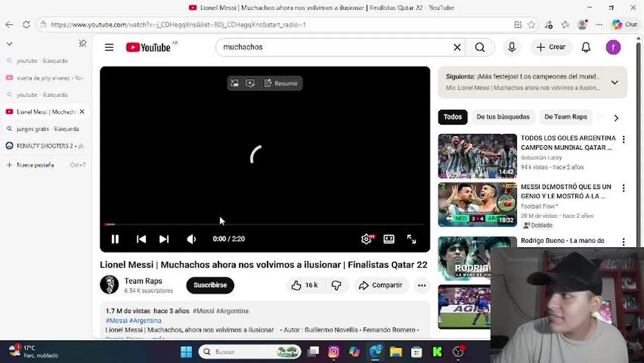Image resolution: width=644 pixels, height=363 pixels.
Task: Open options for MESSI DEMOSTRÓ video
Action: tap(623, 188)
